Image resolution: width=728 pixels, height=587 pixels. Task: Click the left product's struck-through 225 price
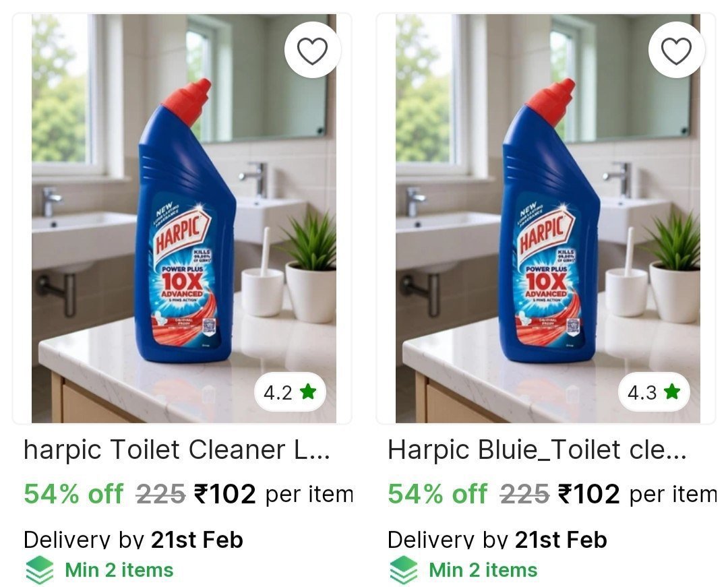pos(160,494)
